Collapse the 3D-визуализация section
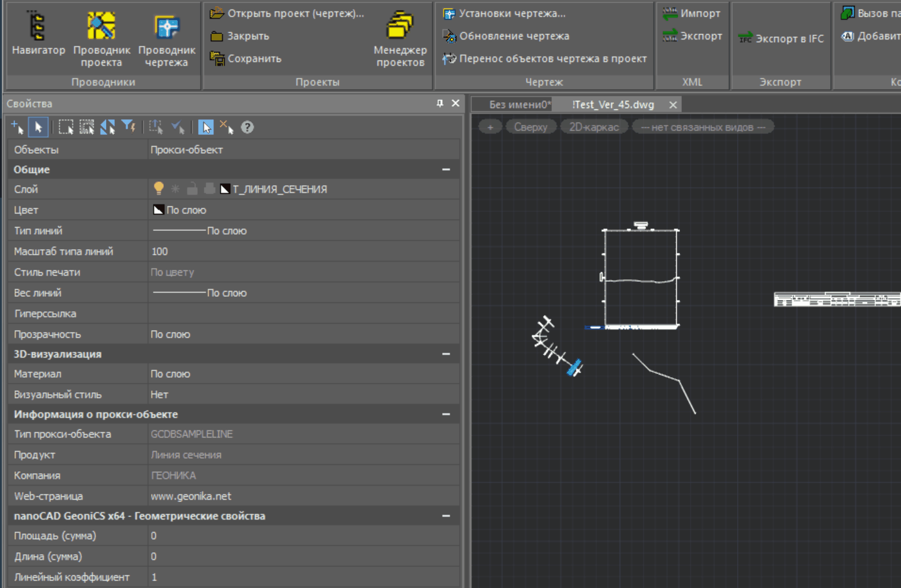This screenshot has width=901, height=588. coord(446,354)
